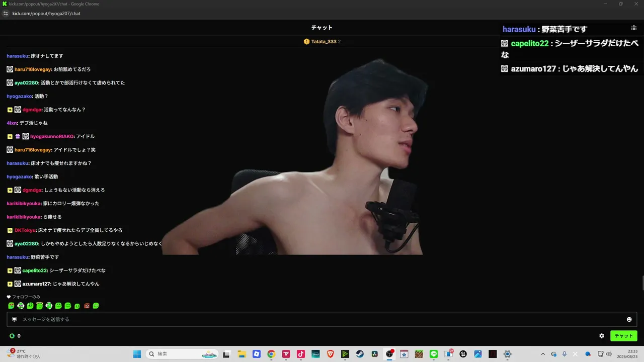Viewport: 644px width, 362px height.
Task: Open File Explorer from taskbar
Action: [x=242, y=354]
